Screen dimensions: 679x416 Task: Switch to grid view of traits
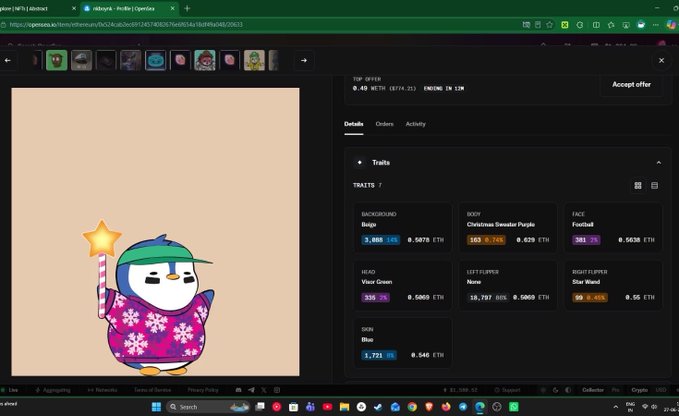pos(638,186)
